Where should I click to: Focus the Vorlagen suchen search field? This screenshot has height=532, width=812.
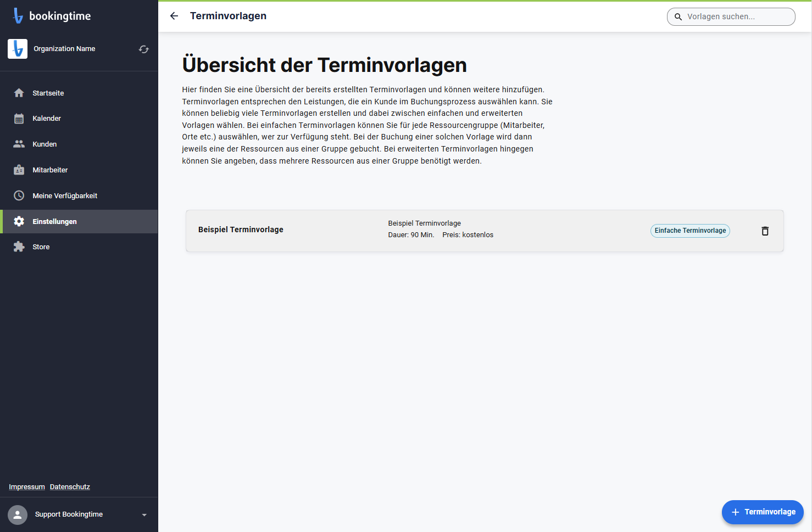point(731,17)
